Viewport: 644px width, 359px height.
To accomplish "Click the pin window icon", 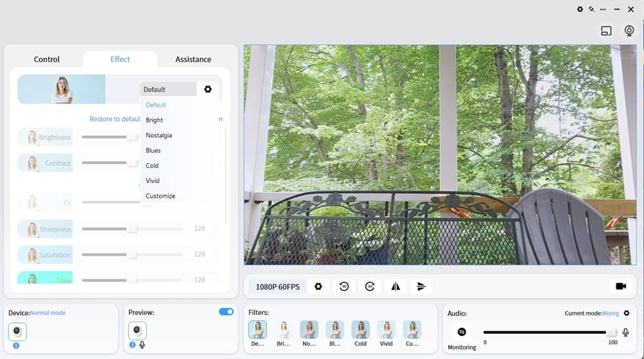I will pos(591,9).
